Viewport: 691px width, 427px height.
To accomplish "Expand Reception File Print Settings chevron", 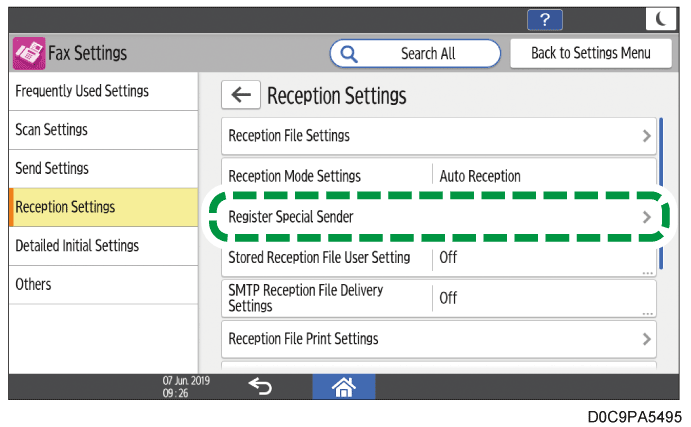I will click(x=647, y=339).
